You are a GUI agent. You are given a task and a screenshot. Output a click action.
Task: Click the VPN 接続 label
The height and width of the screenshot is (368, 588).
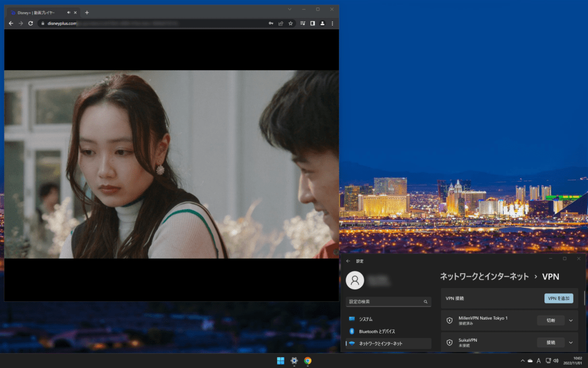tap(455, 298)
